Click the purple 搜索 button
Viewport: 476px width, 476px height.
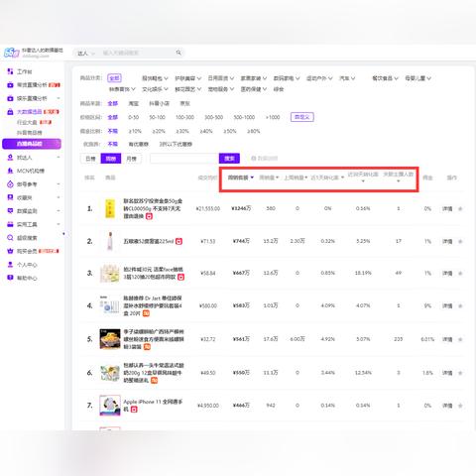pyautogui.click(x=229, y=159)
